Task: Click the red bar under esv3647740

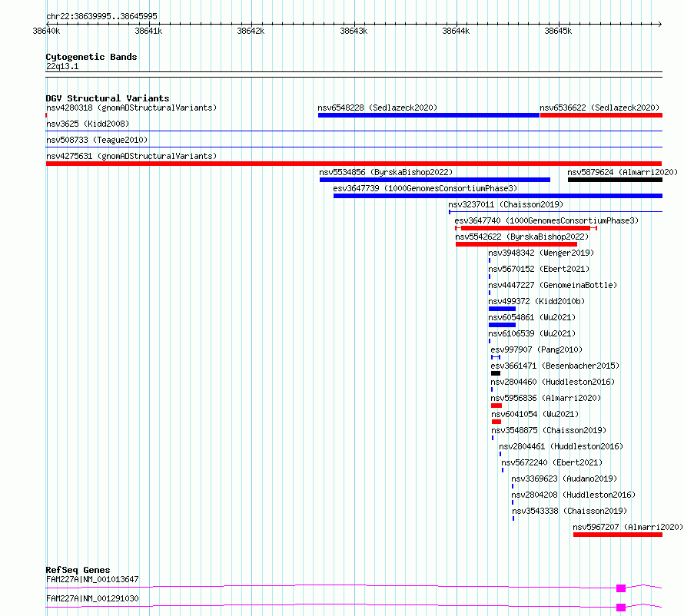Action: tap(526, 228)
